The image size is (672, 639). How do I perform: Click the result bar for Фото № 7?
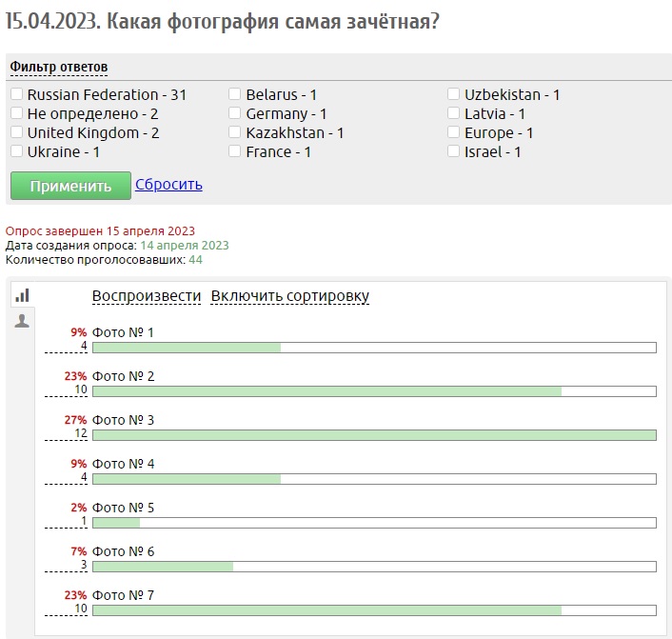coord(373,610)
